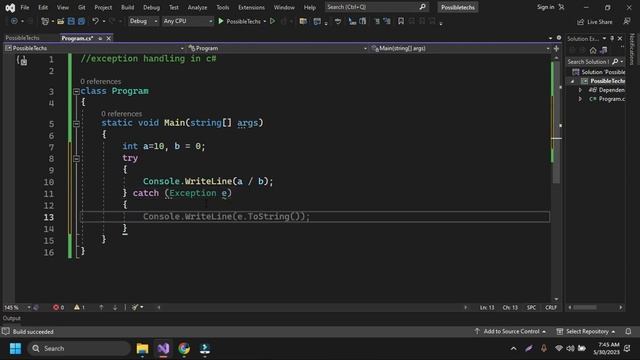Open the Windows Start menu
Image resolution: width=640 pixels, height=360 pixels.
16,348
